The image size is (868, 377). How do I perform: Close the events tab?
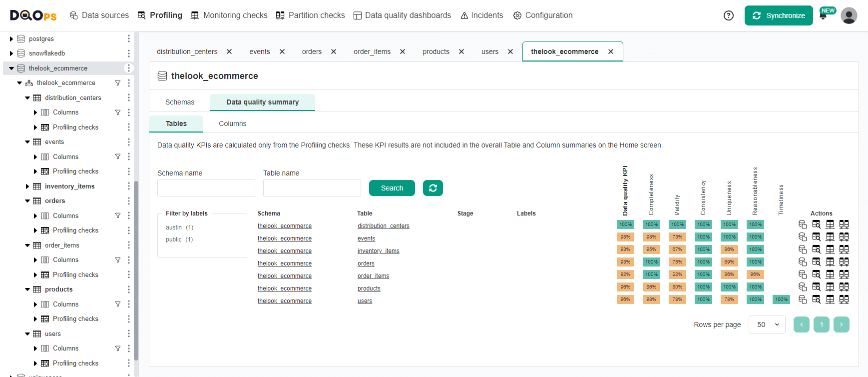[282, 51]
